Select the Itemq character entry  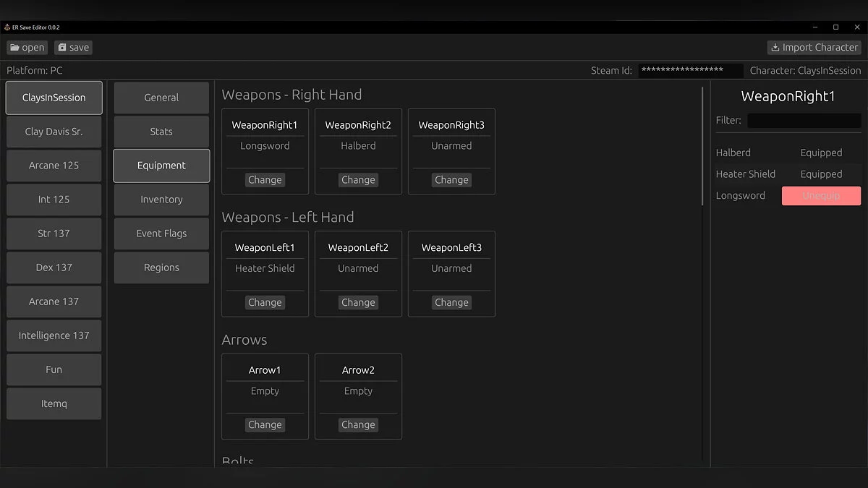click(54, 403)
